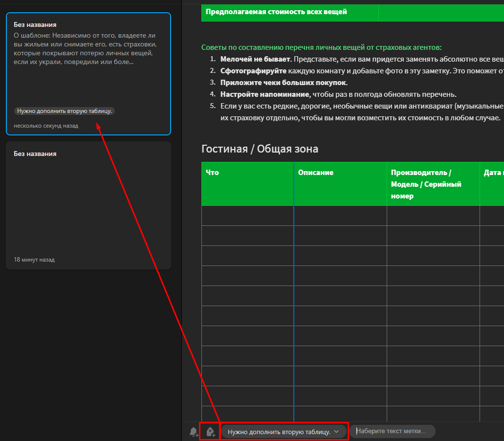Click the tag pill in the bottom bar
Viewport: 504px width, 441px height.
click(x=279, y=432)
